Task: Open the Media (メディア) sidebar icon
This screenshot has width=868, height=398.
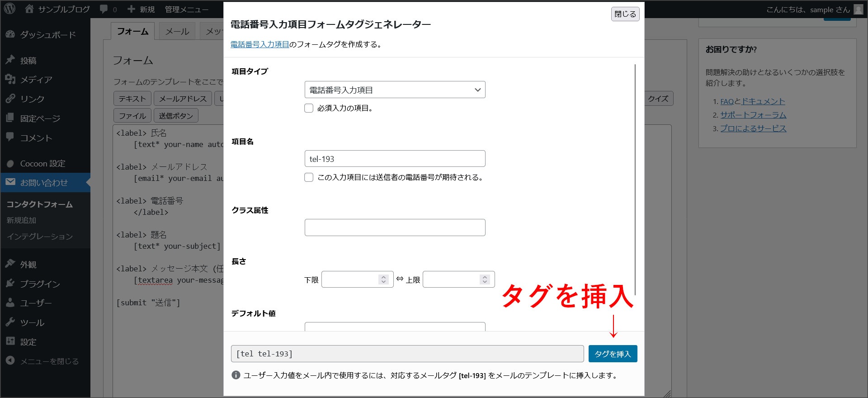Action: (10, 80)
